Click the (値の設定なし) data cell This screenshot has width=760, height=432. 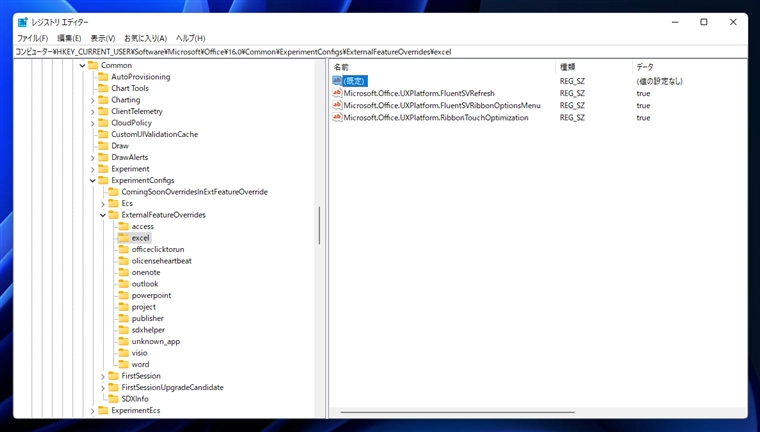tap(660, 81)
